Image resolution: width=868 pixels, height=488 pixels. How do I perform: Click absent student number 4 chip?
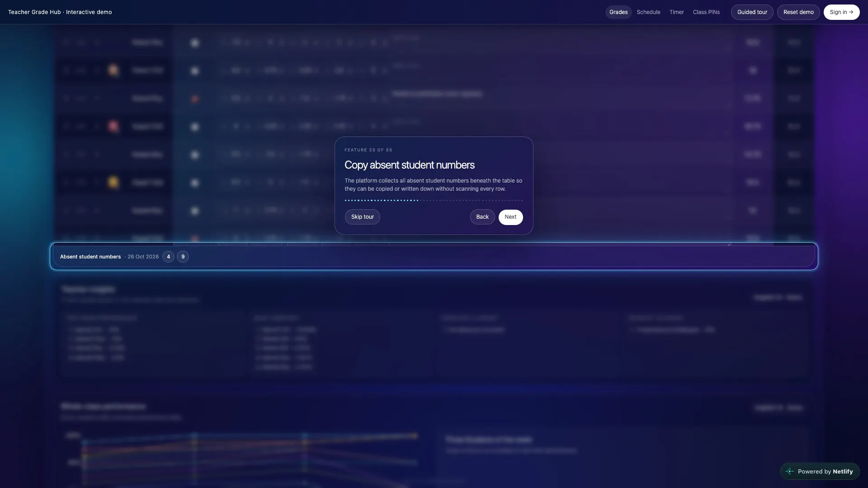tap(168, 257)
